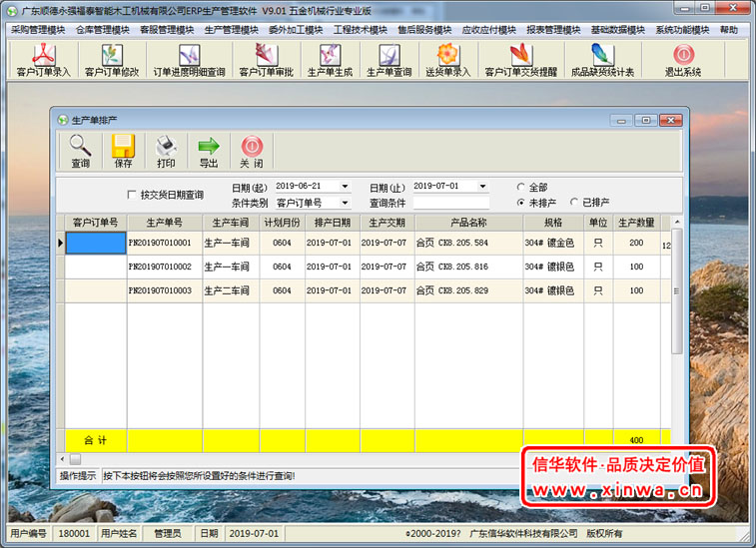Select the 未排产 radio button
Viewport: 756px width, 548px height.
click(x=520, y=203)
